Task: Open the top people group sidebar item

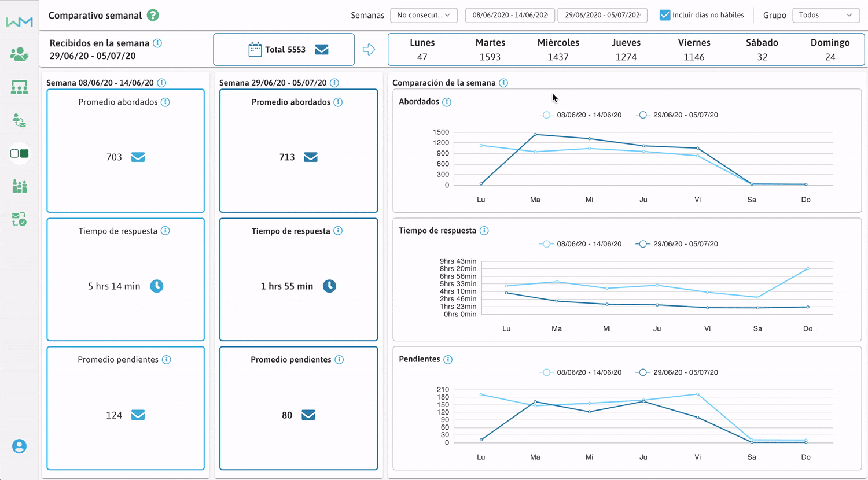Action: pyautogui.click(x=19, y=54)
